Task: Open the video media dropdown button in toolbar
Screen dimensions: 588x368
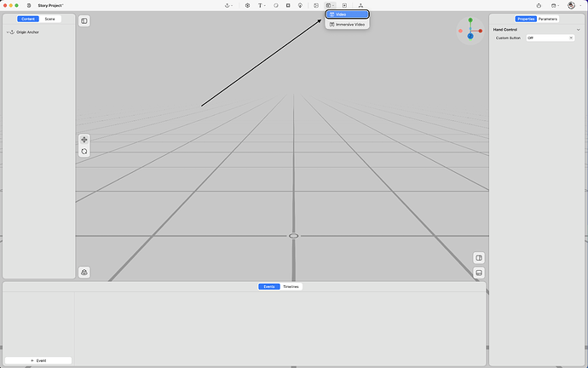Action: click(330, 6)
